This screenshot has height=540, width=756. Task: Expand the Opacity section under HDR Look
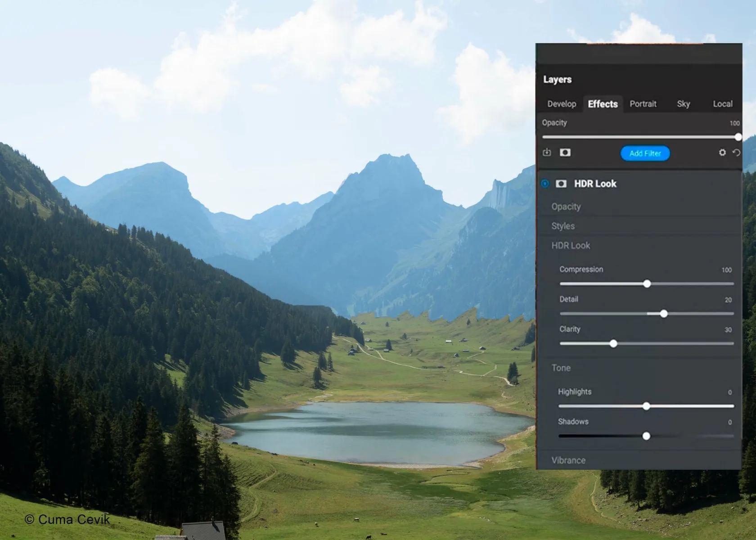566,207
